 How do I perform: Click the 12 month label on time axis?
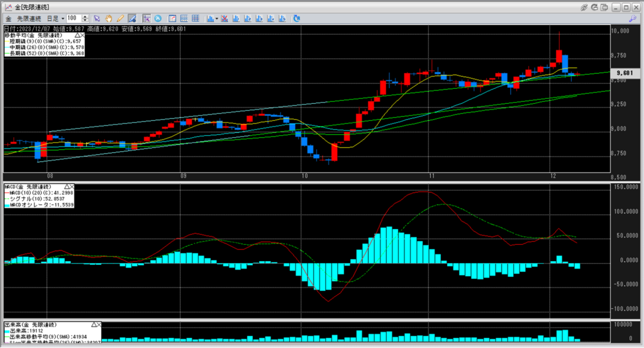click(553, 176)
